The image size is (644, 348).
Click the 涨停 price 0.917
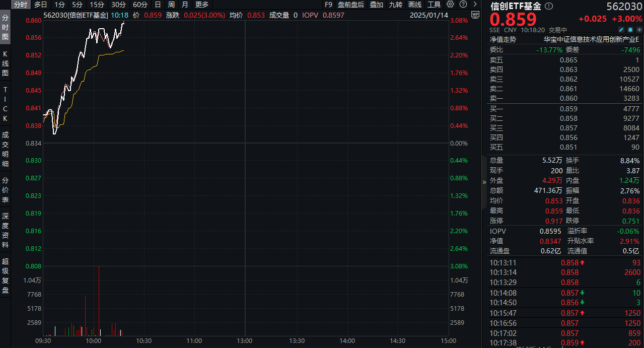point(554,221)
